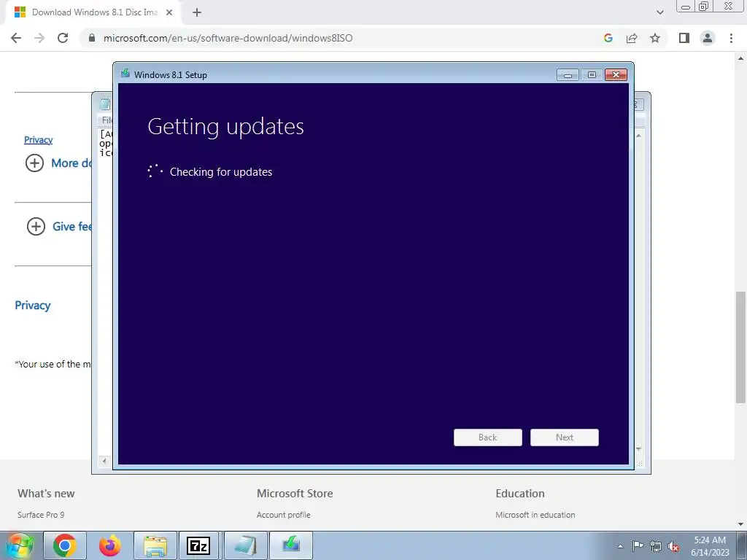Open File Explorer from the taskbar
747x560 pixels.
coord(155,545)
